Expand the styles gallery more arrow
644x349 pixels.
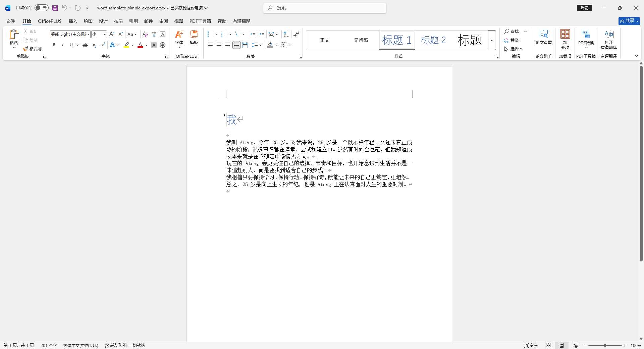pyautogui.click(x=492, y=40)
